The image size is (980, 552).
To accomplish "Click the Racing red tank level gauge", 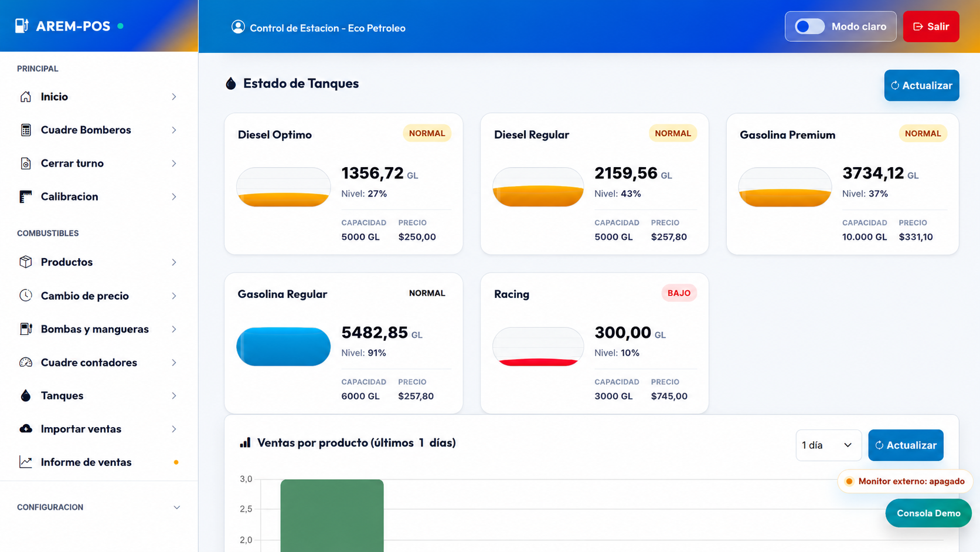I will (538, 347).
